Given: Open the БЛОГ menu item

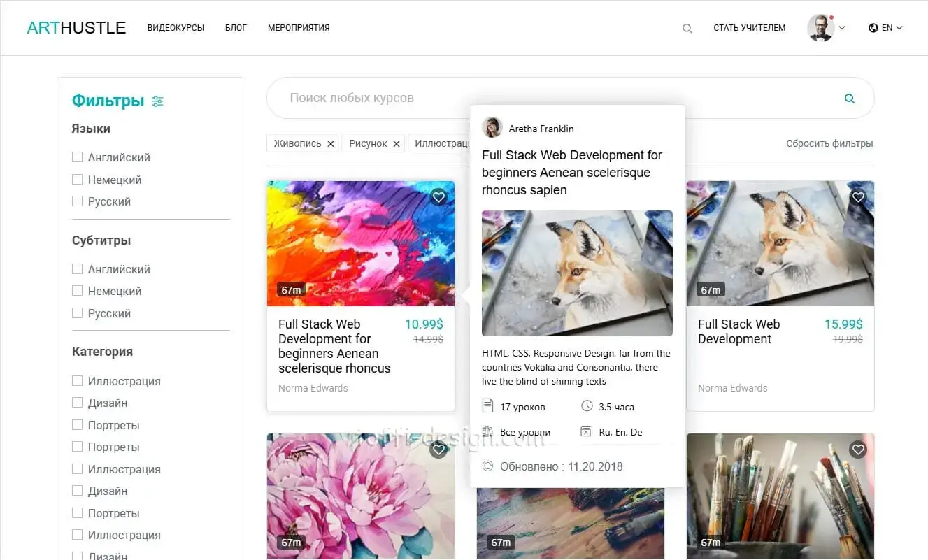Looking at the screenshot, I should point(236,28).
